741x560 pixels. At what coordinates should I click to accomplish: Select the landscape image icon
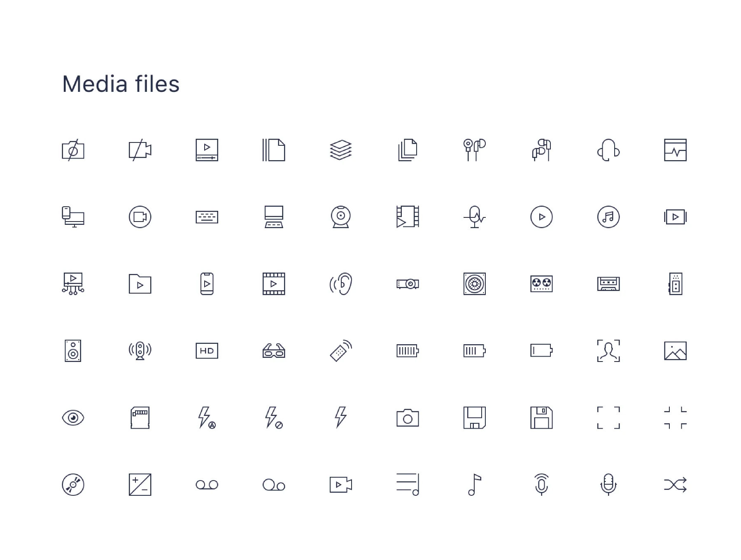click(x=675, y=351)
